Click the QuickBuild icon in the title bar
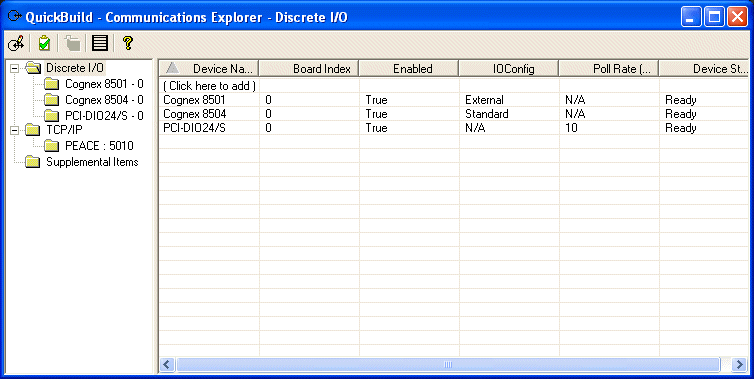The width and height of the screenshot is (754, 379). point(15,17)
